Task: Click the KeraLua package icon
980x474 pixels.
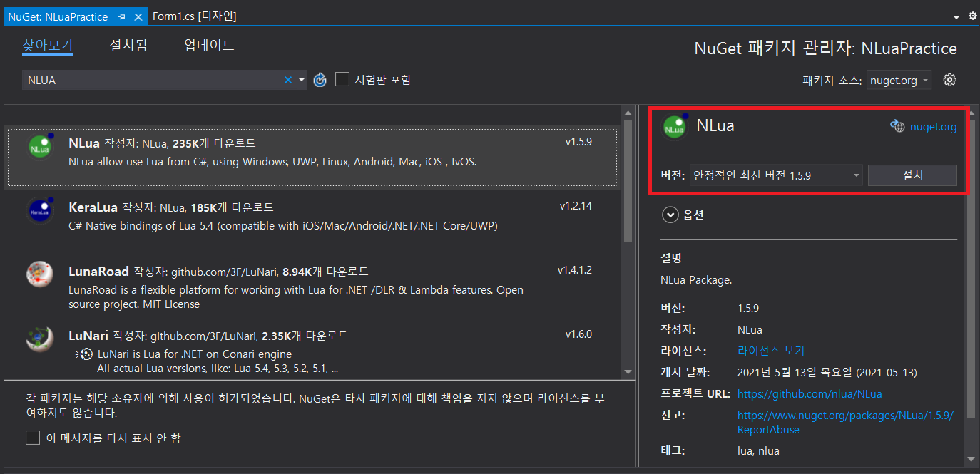Action: click(x=39, y=211)
